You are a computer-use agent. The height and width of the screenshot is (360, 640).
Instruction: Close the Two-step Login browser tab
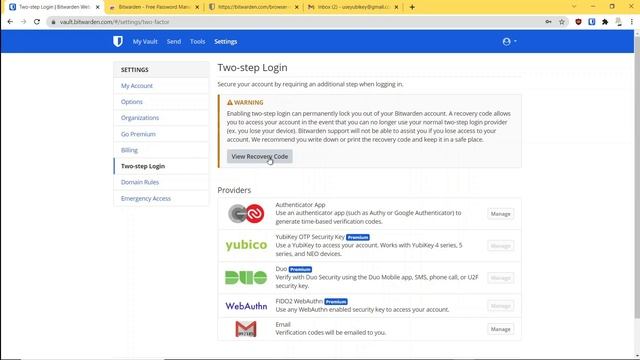(98, 7)
